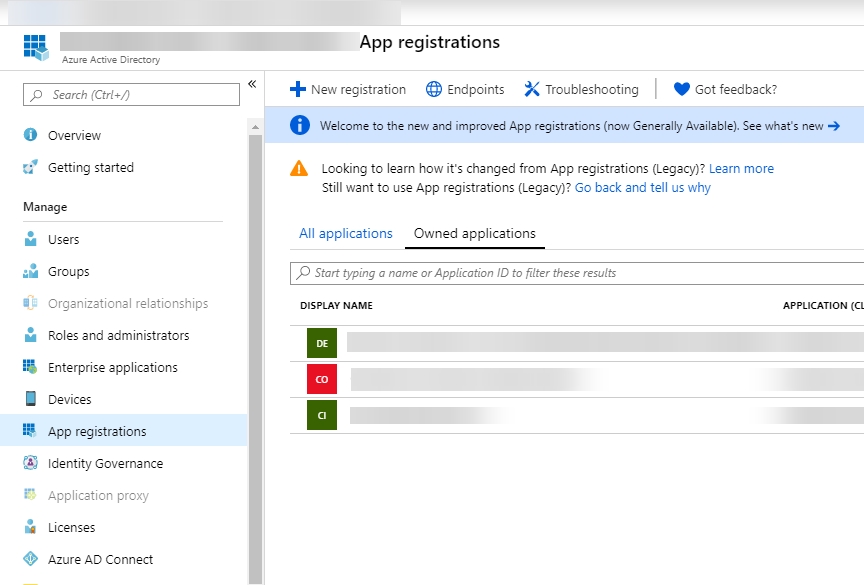The width and height of the screenshot is (864, 585).
Task: Open Groups in the sidebar
Action: 68,272
